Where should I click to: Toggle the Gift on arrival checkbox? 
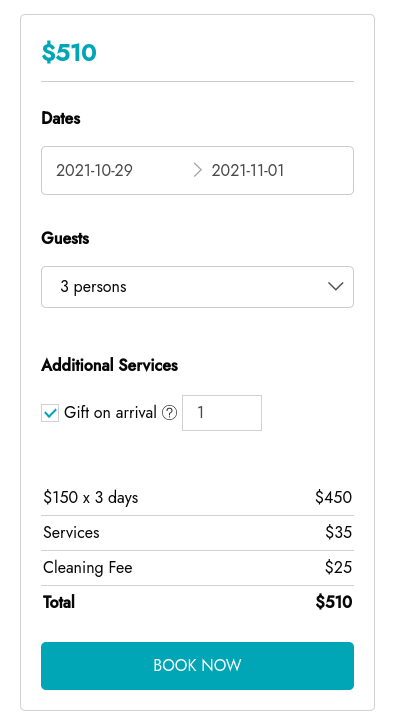tap(50, 413)
